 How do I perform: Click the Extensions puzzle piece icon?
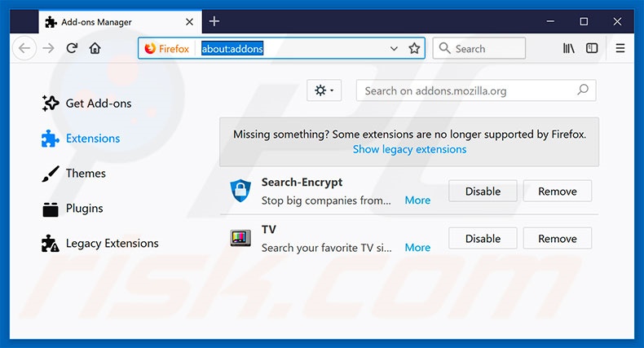coord(50,139)
